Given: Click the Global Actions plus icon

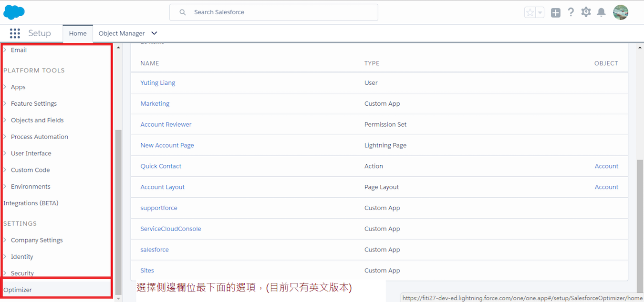Looking at the screenshot, I should 556,13.
